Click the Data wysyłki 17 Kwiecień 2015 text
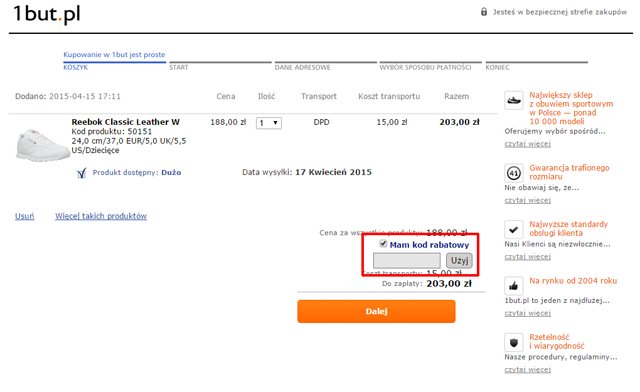 coord(307,172)
